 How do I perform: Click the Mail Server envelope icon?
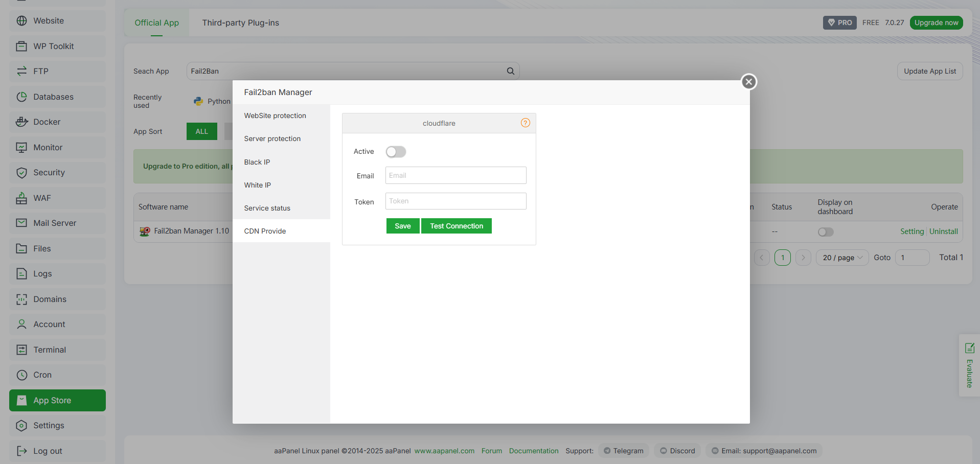21,223
